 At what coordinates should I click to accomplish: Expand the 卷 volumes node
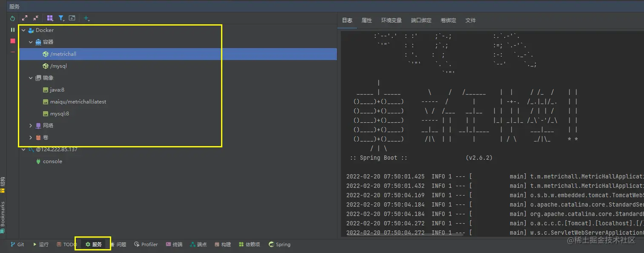tap(31, 138)
